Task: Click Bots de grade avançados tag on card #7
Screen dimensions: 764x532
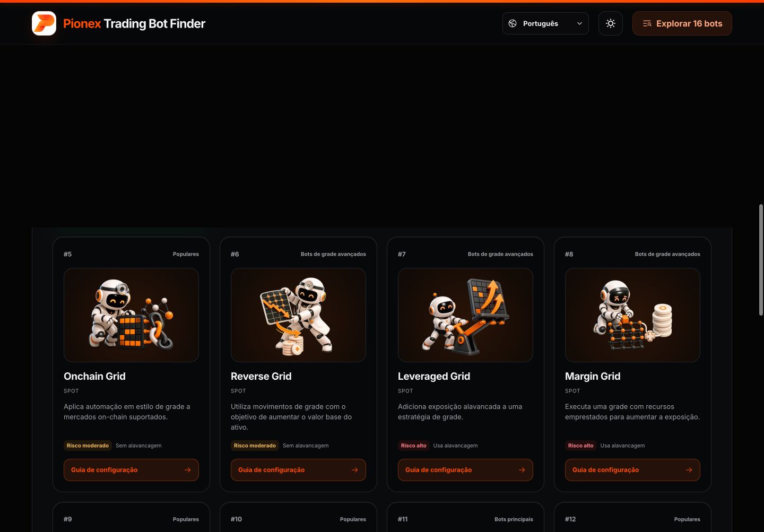Action: click(500, 254)
